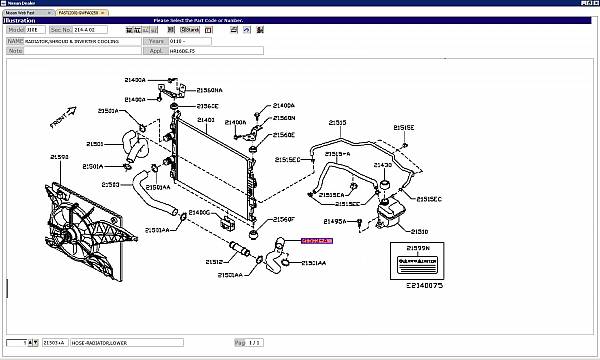Switch to the Nissan Web Fast tab

(x=25, y=13)
